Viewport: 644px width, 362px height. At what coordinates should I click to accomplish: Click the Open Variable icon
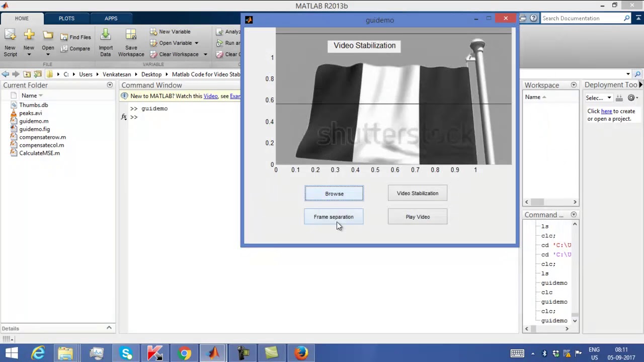153,43
